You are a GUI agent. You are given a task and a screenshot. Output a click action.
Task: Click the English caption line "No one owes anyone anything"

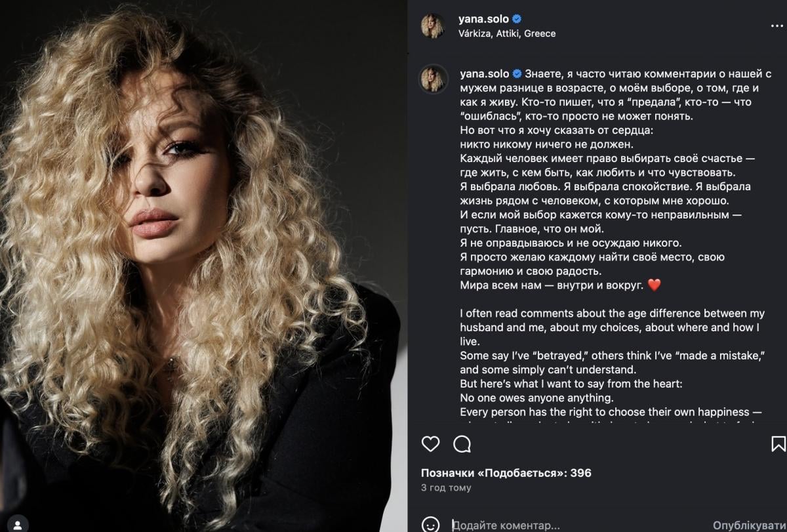(536, 398)
